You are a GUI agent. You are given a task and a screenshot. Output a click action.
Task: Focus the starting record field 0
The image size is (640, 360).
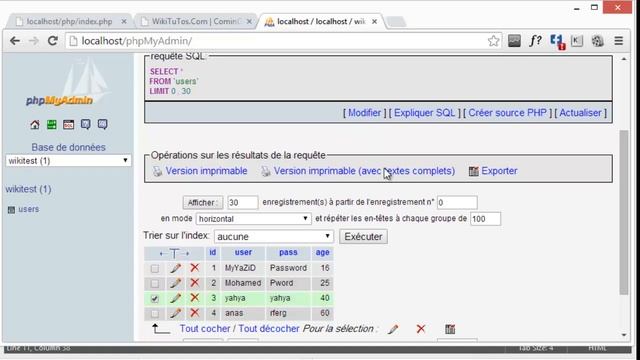(457, 202)
